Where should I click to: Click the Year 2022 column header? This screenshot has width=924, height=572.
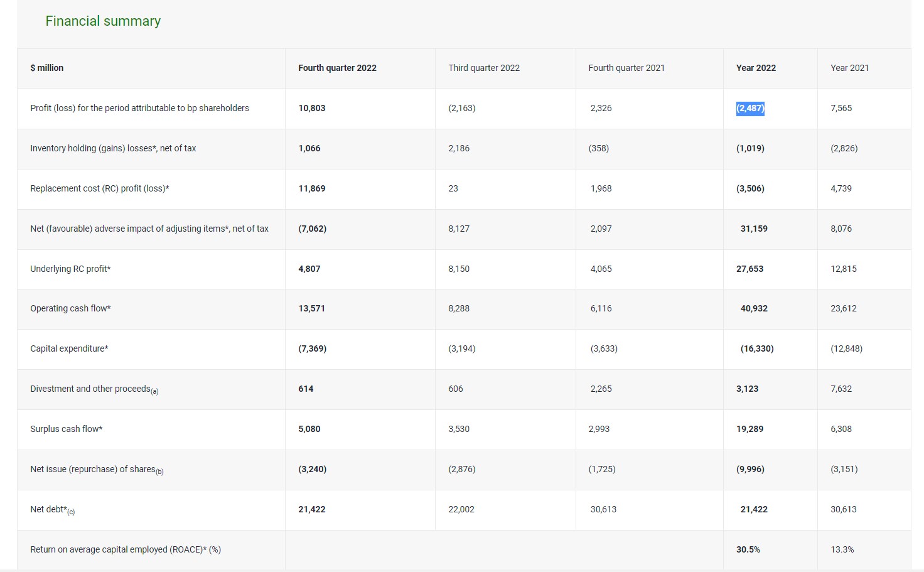(756, 68)
